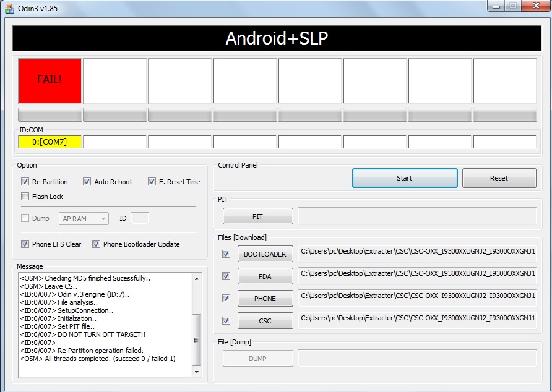Toggle the Re-Partition checkbox
This screenshot has height=392, width=552.
tap(25, 182)
